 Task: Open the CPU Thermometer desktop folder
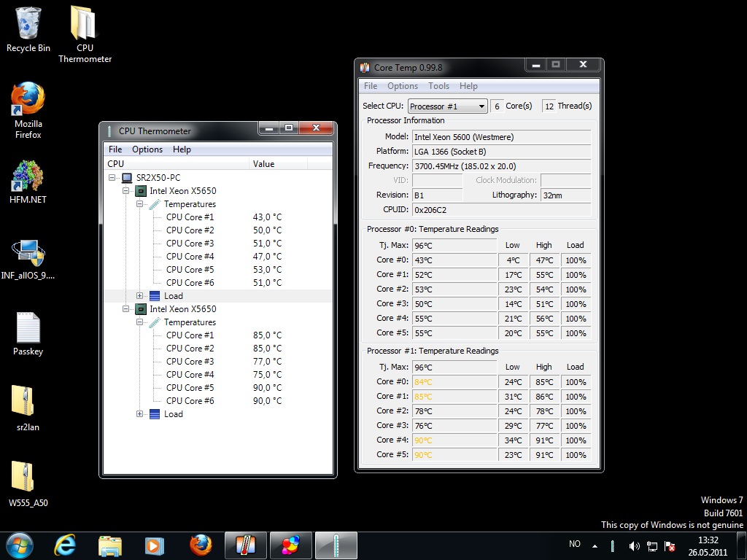[85, 34]
